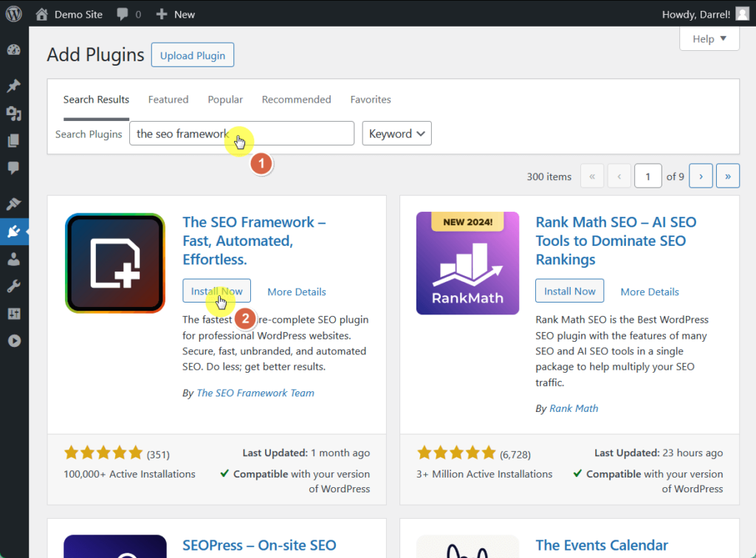
Task: Click The SEO Framework plugin logo
Action: (115, 263)
